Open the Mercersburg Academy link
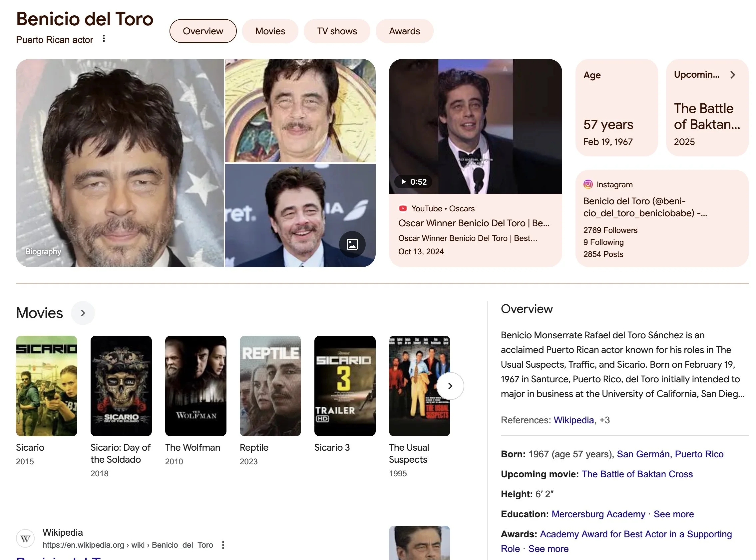The image size is (756, 560). coord(598,514)
